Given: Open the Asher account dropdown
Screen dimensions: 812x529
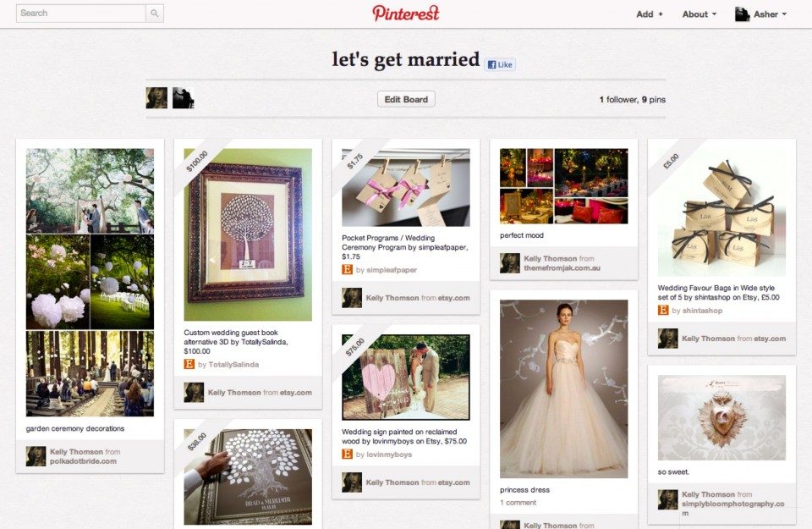Looking at the screenshot, I should coord(770,14).
